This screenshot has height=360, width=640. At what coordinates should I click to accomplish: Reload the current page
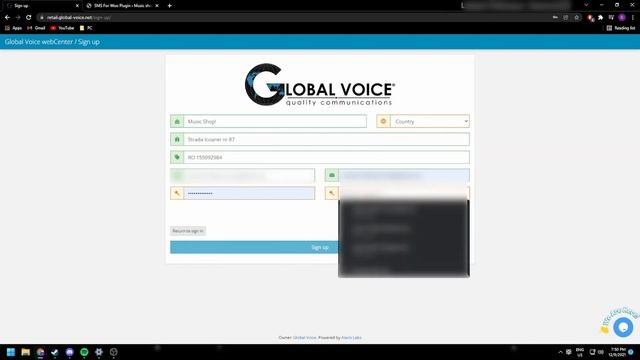point(29,18)
